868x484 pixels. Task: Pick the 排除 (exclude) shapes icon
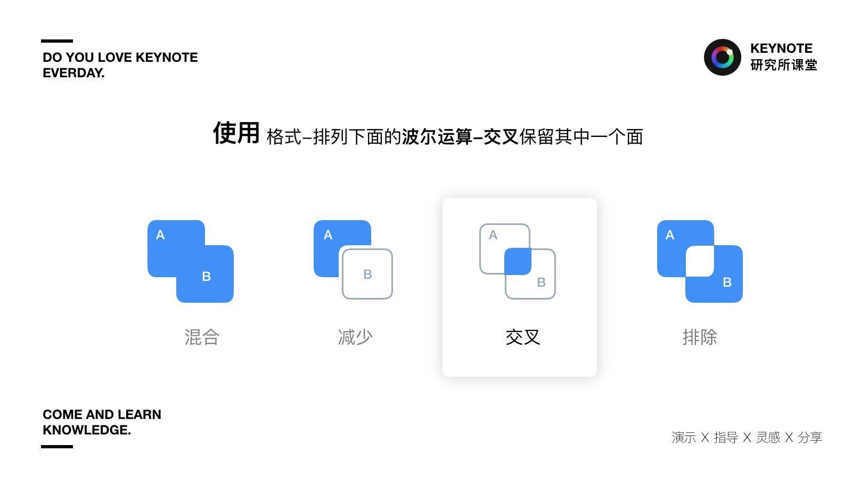[x=700, y=261]
